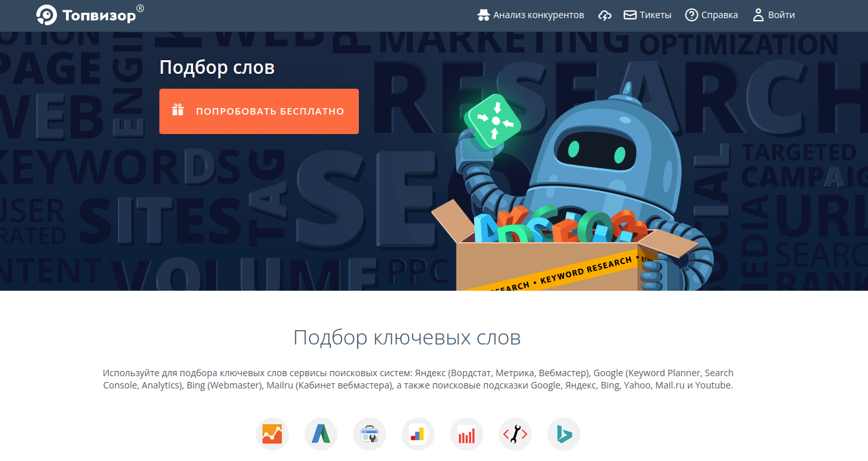Screen dimensions: 868x461
Task: Select the red bar chart Wordstat icon
Action: pos(466,434)
